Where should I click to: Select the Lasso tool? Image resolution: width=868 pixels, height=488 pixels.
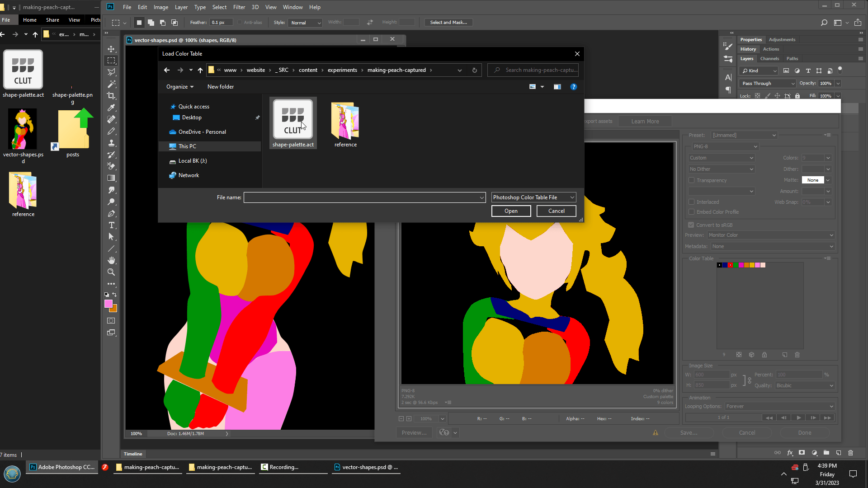[111, 72]
